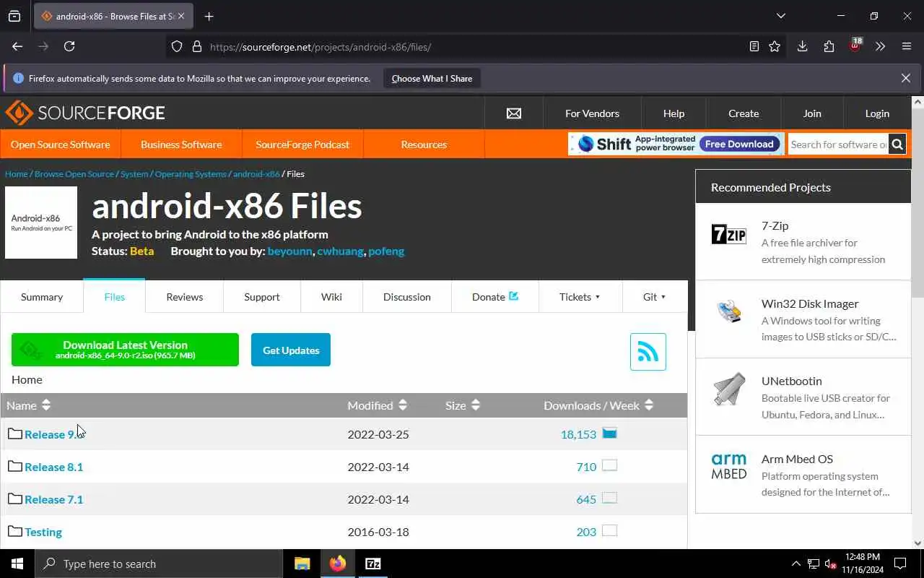Screen dimensions: 924x578
Task: Expand the Tickets dropdown tab
Action: click(x=580, y=297)
